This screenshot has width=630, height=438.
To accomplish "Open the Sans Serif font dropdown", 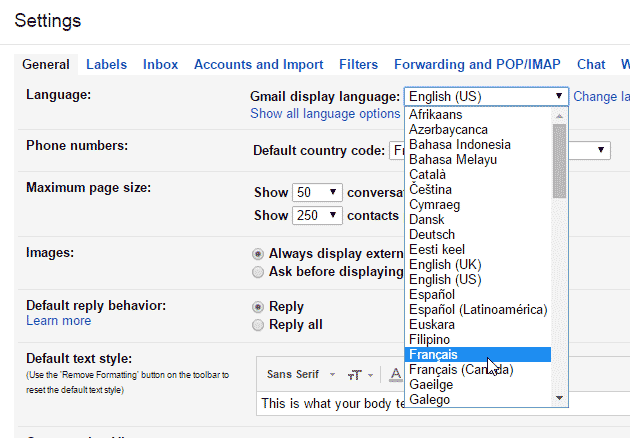I will pos(301,375).
